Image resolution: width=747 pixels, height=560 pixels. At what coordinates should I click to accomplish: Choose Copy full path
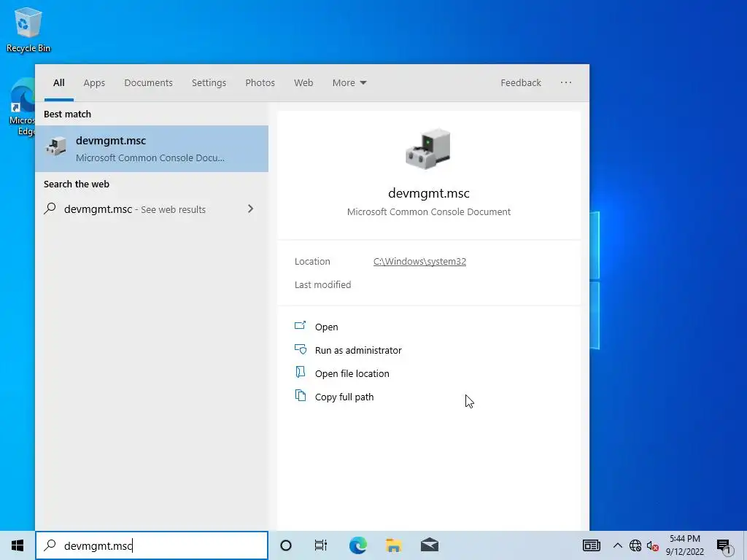click(344, 397)
